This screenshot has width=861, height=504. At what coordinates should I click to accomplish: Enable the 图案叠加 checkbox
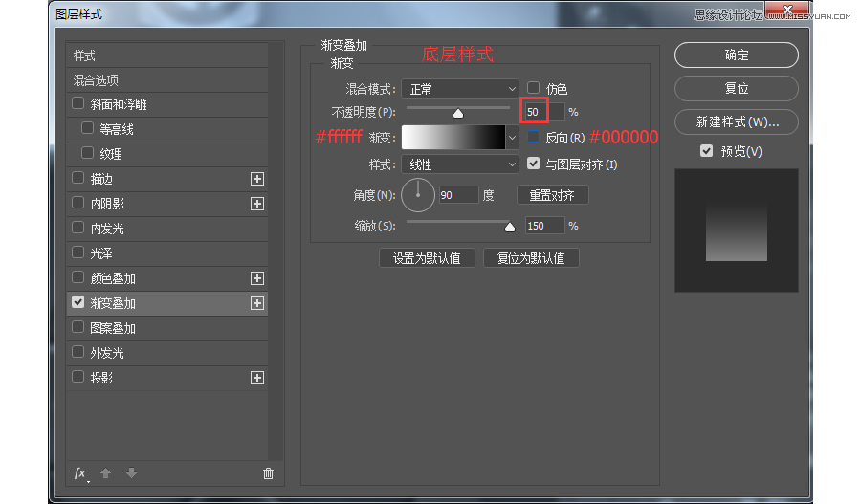pyautogui.click(x=78, y=327)
